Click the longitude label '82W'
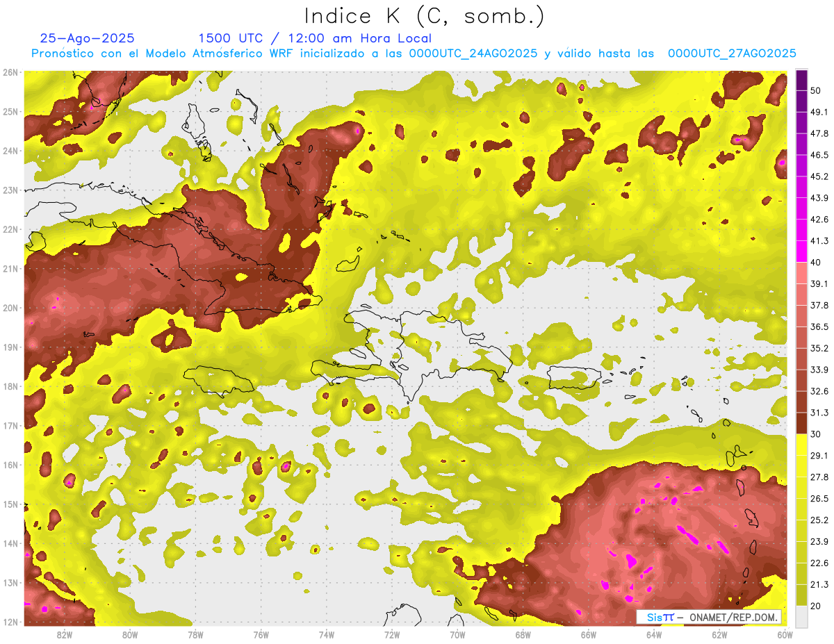Viewport: 834px width, 644px height. click(x=65, y=634)
